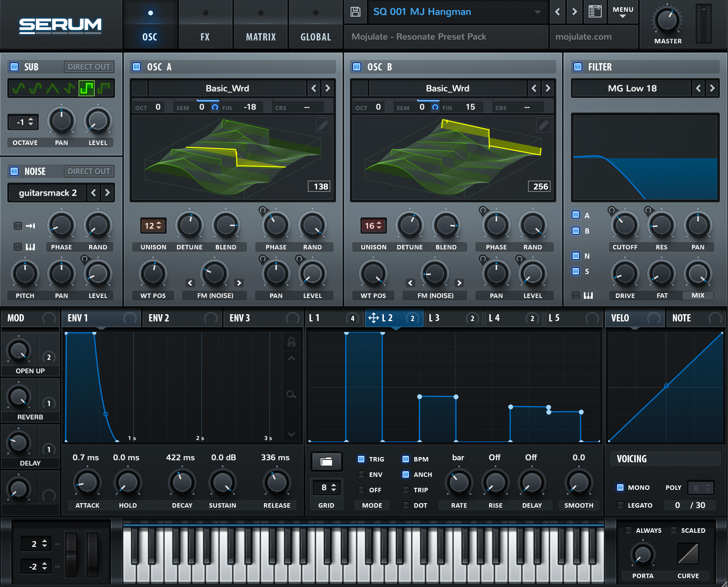Go to next preset arrow
This screenshot has width=728, height=587.
click(x=575, y=12)
